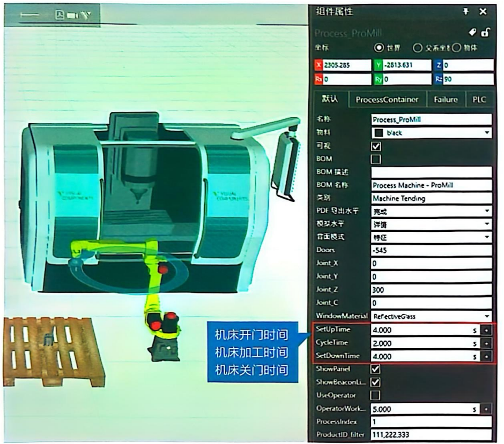
Task: Open the 模拟水平 dropdown
Action: click(x=487, y=224)
